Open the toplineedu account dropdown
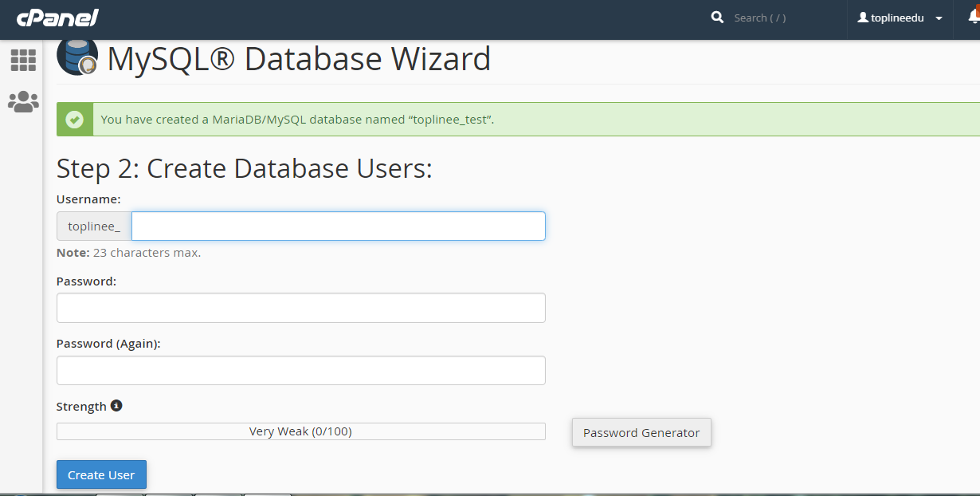980x496 pixels. [900, 18]
